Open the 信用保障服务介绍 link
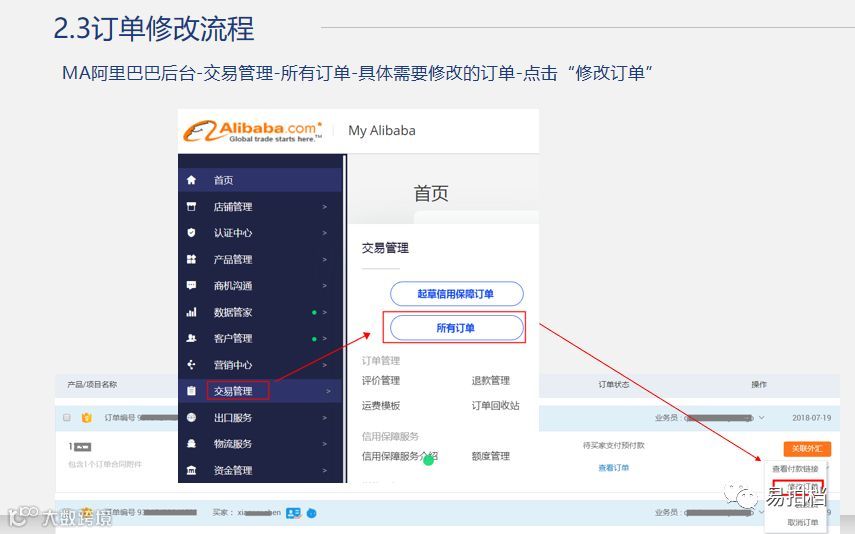 coord(400,456)
